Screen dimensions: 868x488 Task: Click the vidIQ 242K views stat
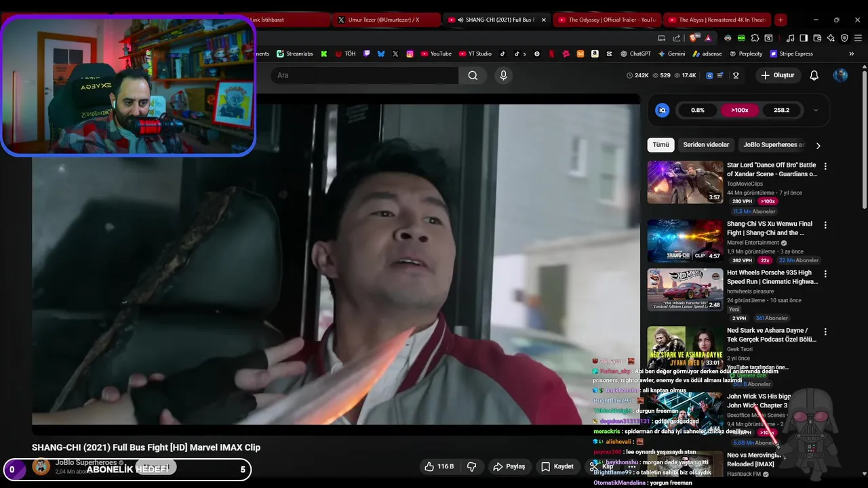pos(637,75)
